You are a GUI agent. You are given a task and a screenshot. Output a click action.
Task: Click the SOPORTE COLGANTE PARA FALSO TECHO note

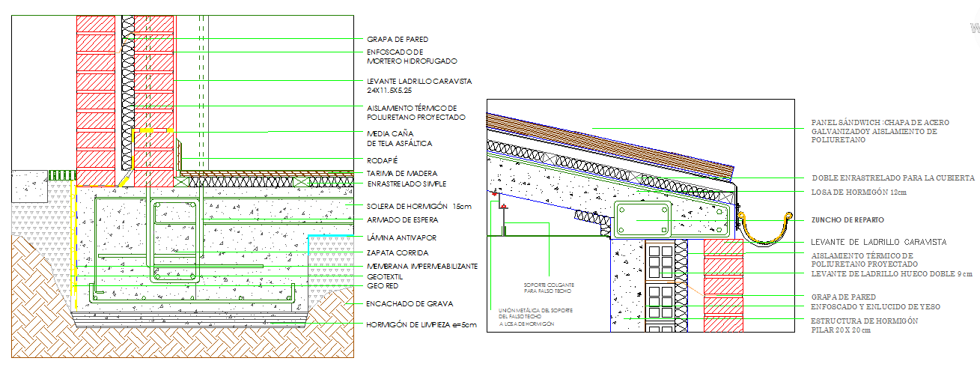549,287
